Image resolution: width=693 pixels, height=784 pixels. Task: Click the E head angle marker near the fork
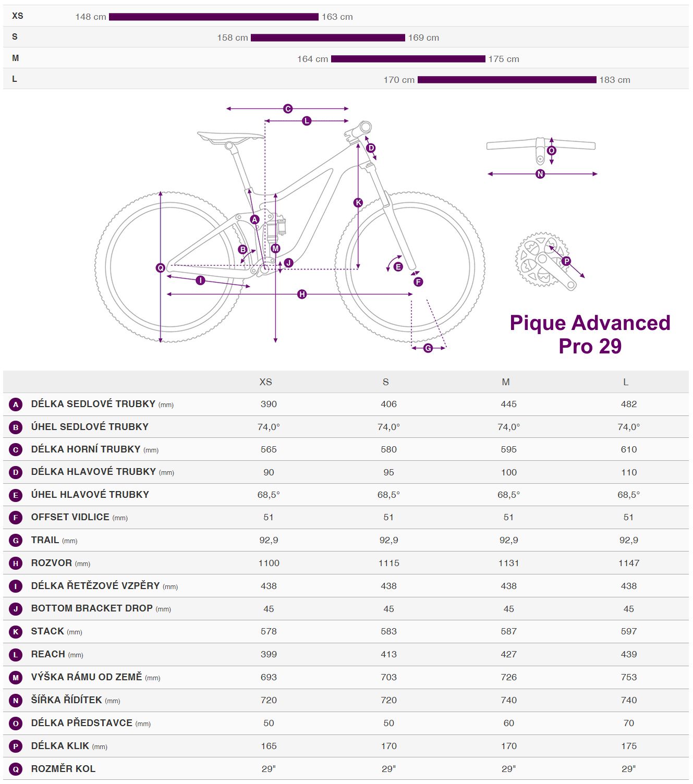pos(398,267)
